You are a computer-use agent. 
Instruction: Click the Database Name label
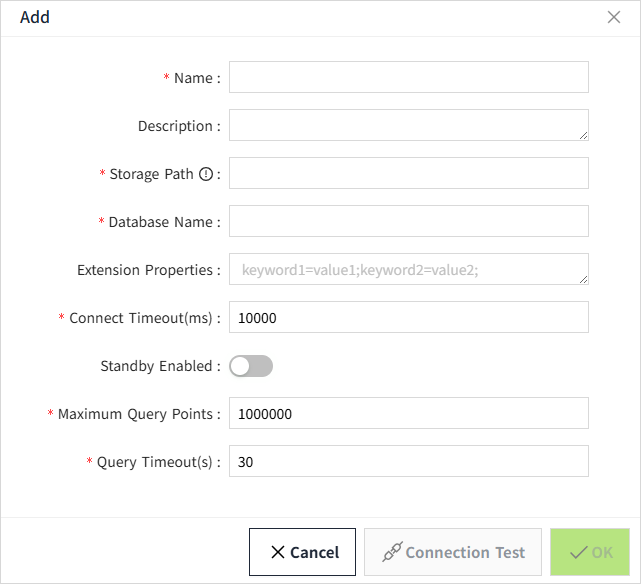click(161, 222)
